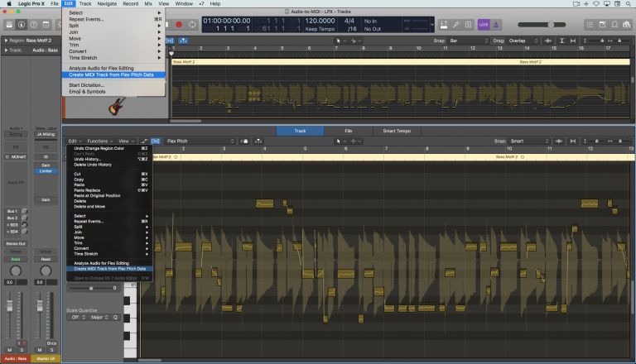Viewport: 636px width, 364px height.
Task: Mute the Audio Bass channel strip
Action: click(x=10, y=350)
